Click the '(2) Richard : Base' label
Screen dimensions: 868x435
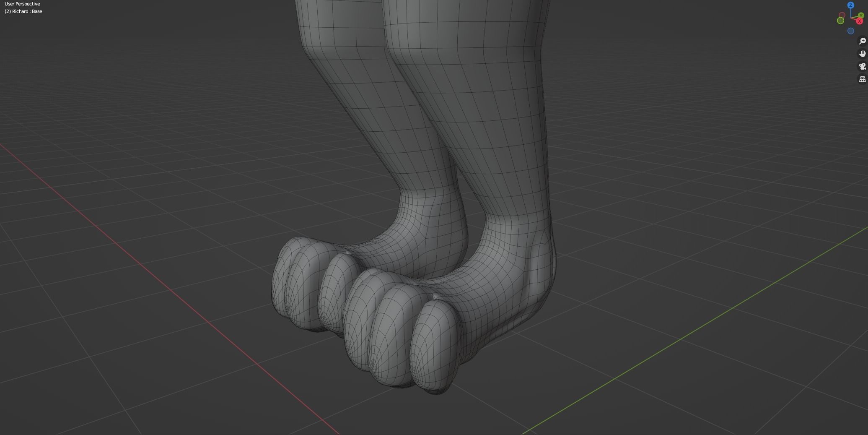(23, 11)
